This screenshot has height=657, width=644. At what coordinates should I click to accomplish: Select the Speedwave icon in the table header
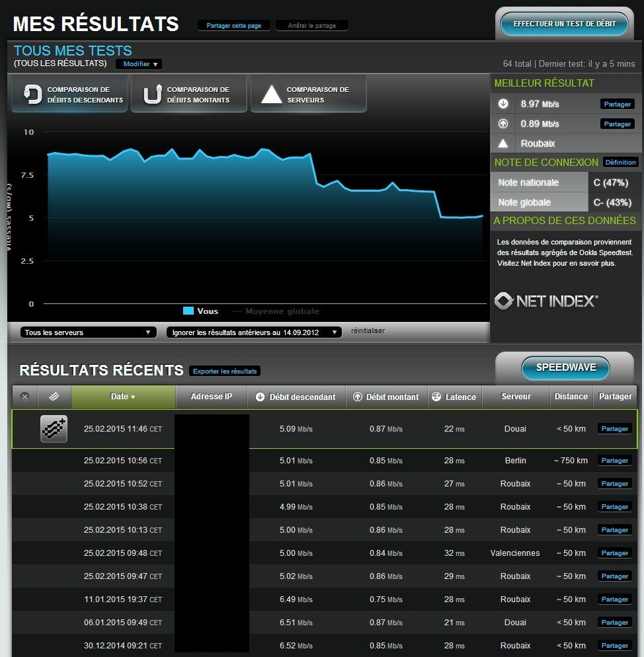click(54, 397)
